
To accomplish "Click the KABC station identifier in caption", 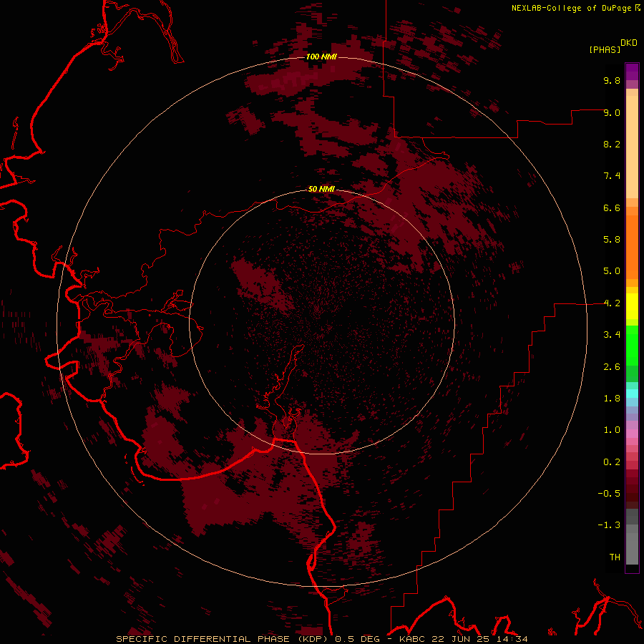I will (414, 639).
